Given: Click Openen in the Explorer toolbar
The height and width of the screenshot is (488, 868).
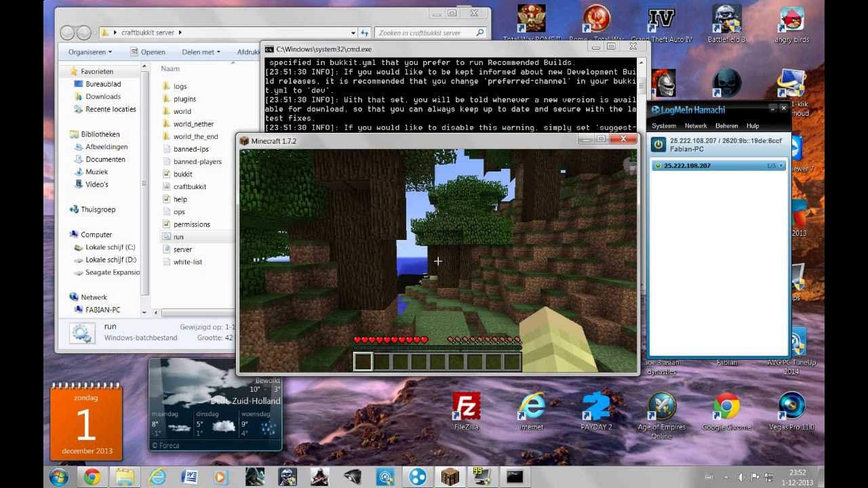Looking at the screenshot, I should [x=146, y=52].
